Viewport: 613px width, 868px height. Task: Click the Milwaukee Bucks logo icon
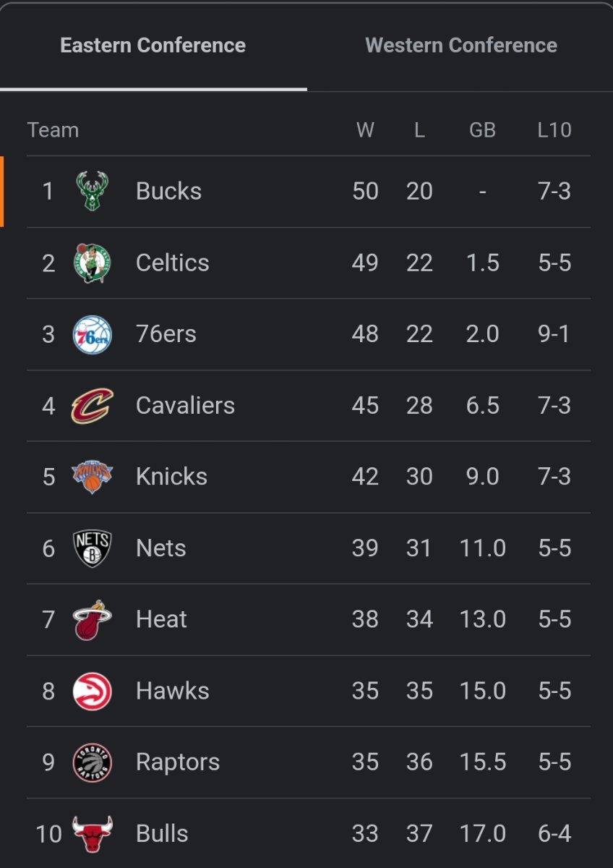[x=92, y=191]
